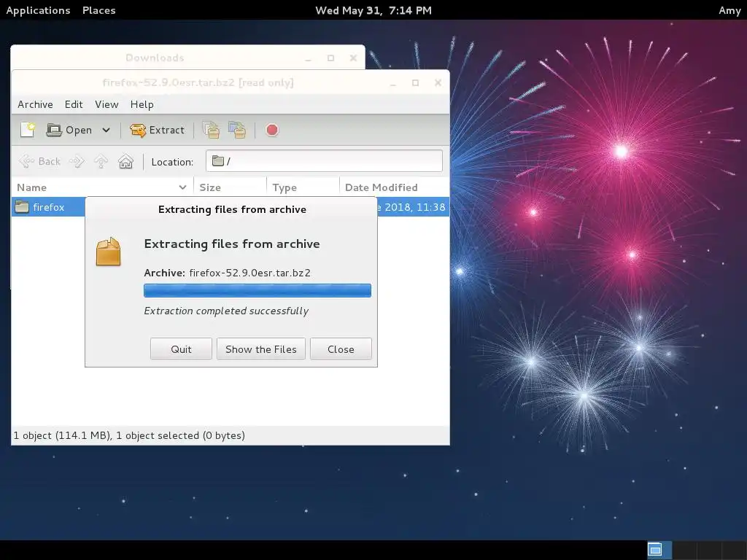
Task: Click the clock 'Wed May 31, 7:14 PM'
Action: [x=373, y=10]
